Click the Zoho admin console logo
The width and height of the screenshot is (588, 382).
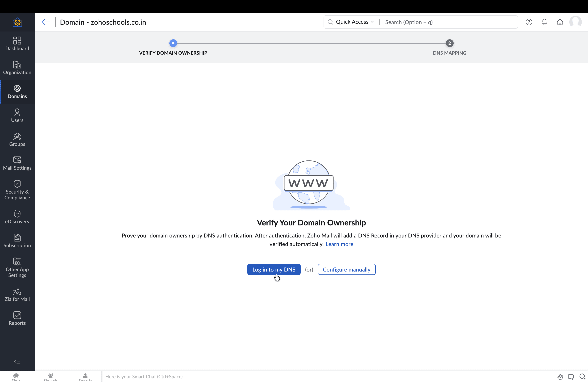point(17,22)
